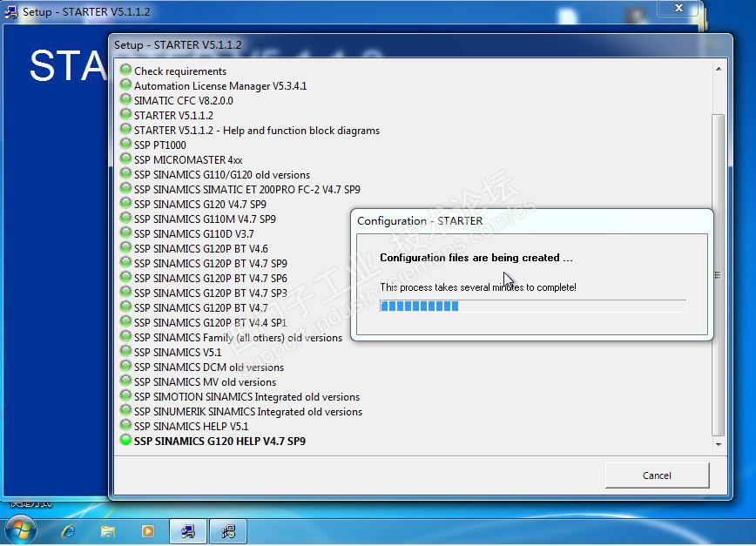The image size is (756, 546).
Task: Click the setup icon in outer window title bar
Action: point(11,12)
